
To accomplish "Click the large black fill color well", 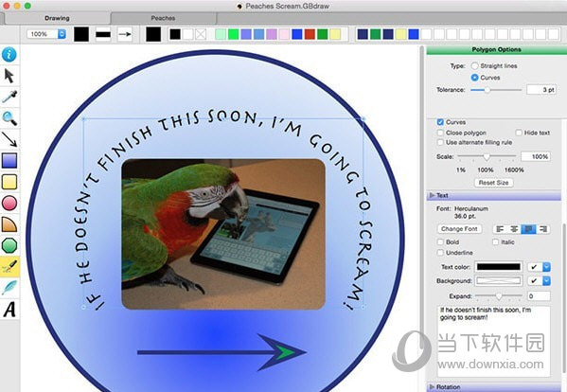I will [x=153, y=34].
